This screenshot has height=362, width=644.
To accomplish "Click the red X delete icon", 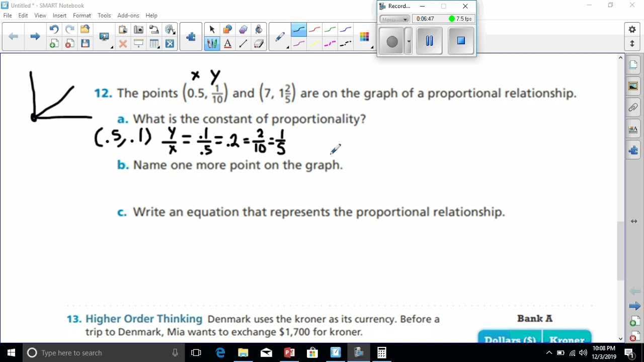I will click(x=123, y=44).
